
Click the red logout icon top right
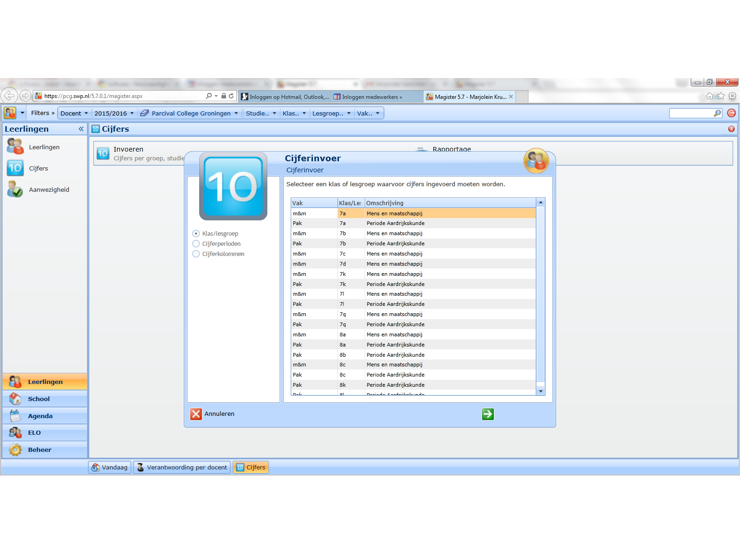click(x=731, y=113)
